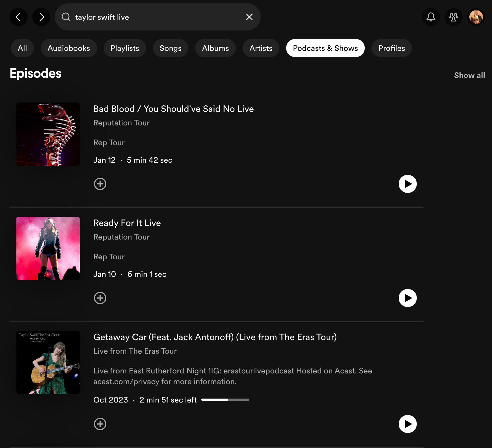Image resolution: width=492 pixels, height=448 pixels.
Task: Select the All filter
Action: pyautogui.click(x=22, y=48)
